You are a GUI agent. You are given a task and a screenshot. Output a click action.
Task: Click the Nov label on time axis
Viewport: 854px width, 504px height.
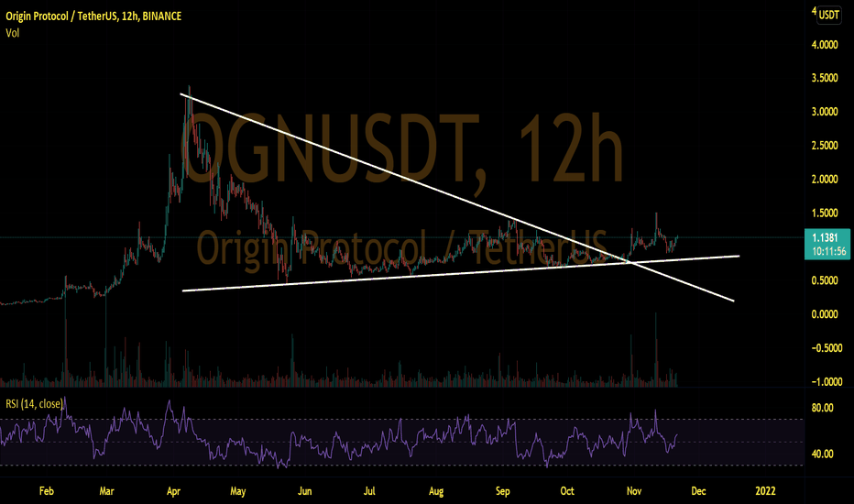(x=634, y=491)
